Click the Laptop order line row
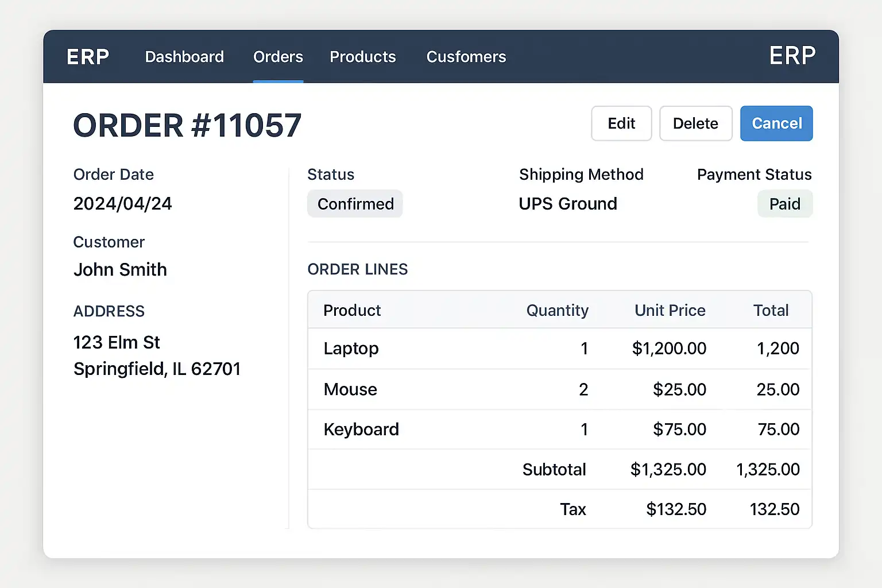The height and width of the screenshot is (588, 882). (x=351, y=349)
